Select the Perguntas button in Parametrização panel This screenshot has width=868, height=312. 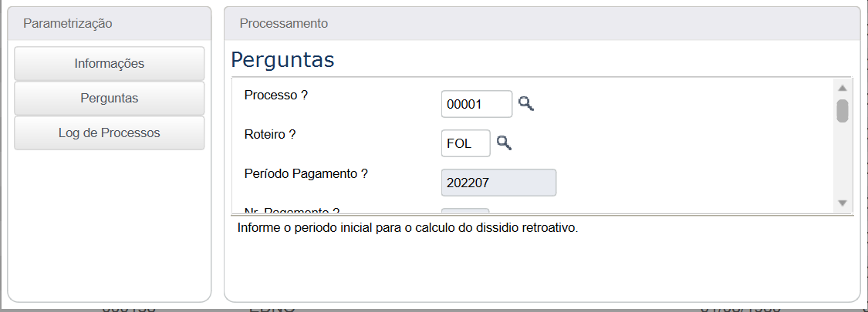click(109, 99)
